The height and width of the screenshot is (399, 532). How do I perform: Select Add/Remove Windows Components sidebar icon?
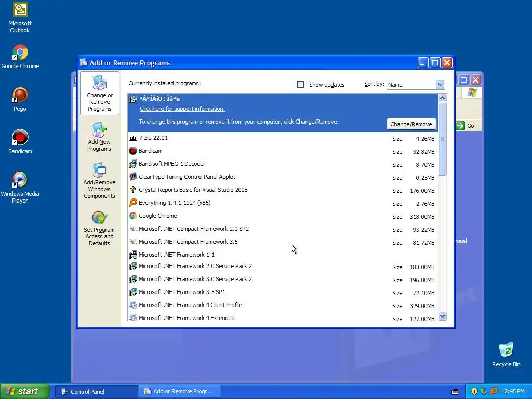click(x=99, y=180)
